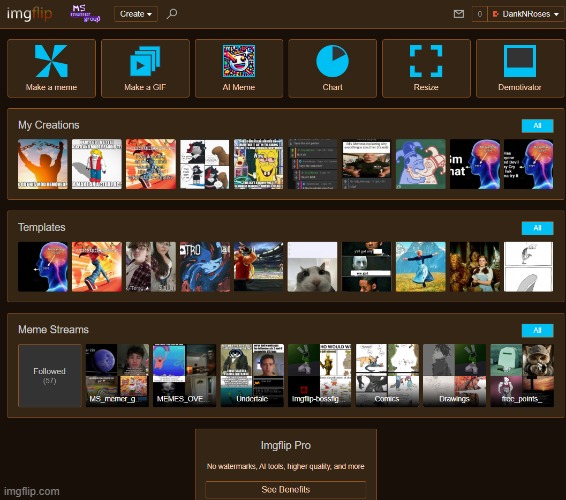
Task: View notifications count box showing 0
Action: (x=480, y=14)
